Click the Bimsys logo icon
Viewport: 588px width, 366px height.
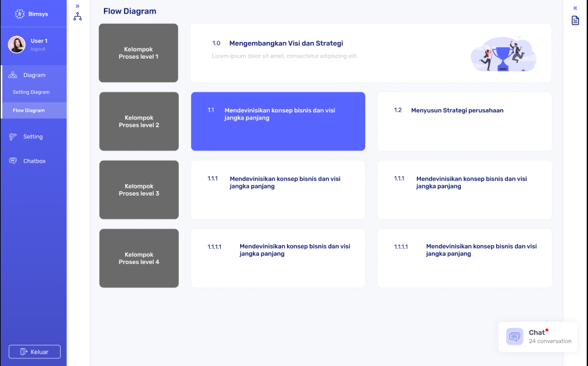point(19,14)
